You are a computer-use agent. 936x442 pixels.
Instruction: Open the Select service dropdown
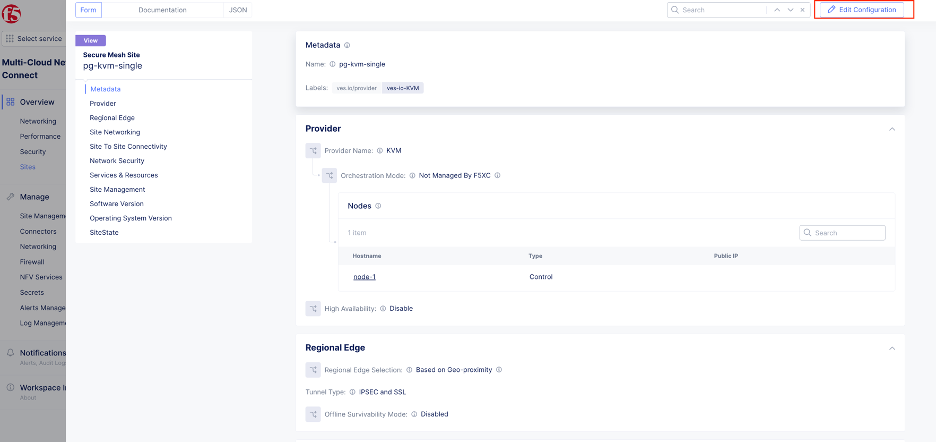(x=33, y=38)
